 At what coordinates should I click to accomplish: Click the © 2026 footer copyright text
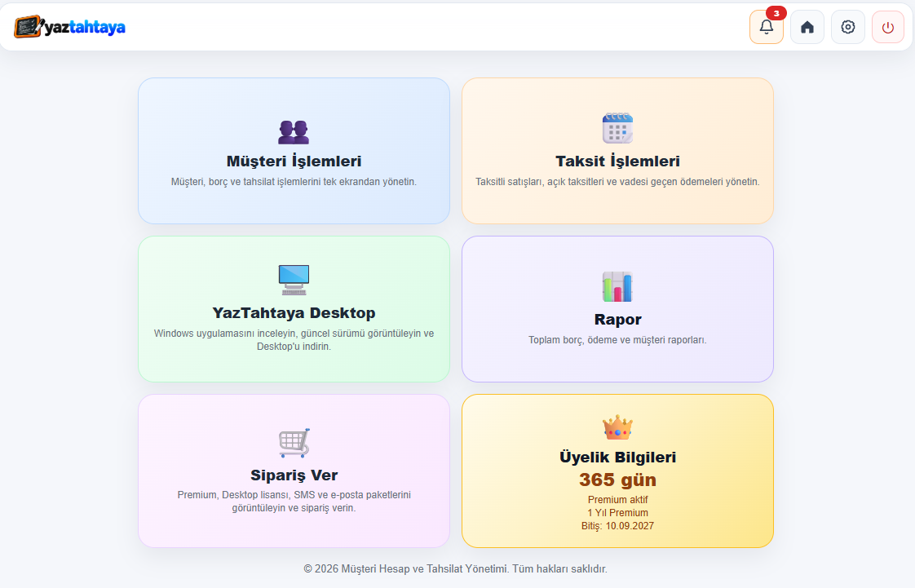pyautogui.click(x=455, y=568)
